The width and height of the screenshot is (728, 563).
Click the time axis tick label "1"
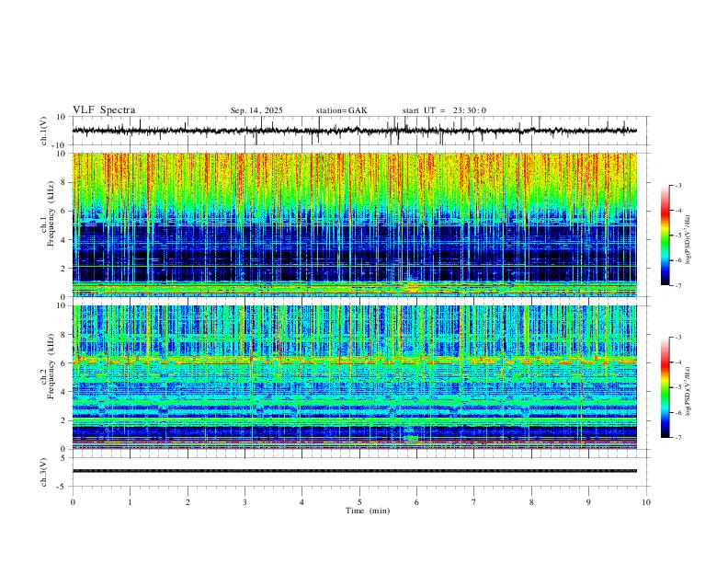coord(130,502)
